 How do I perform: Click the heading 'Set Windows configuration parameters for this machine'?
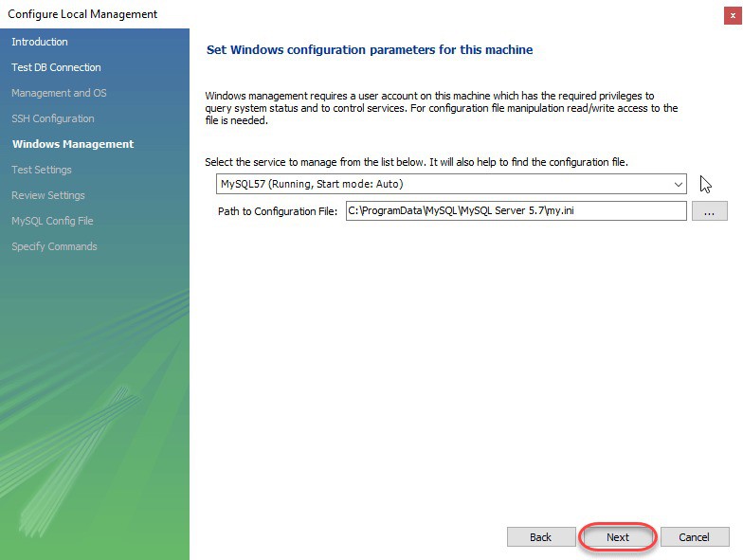point(370,49)
